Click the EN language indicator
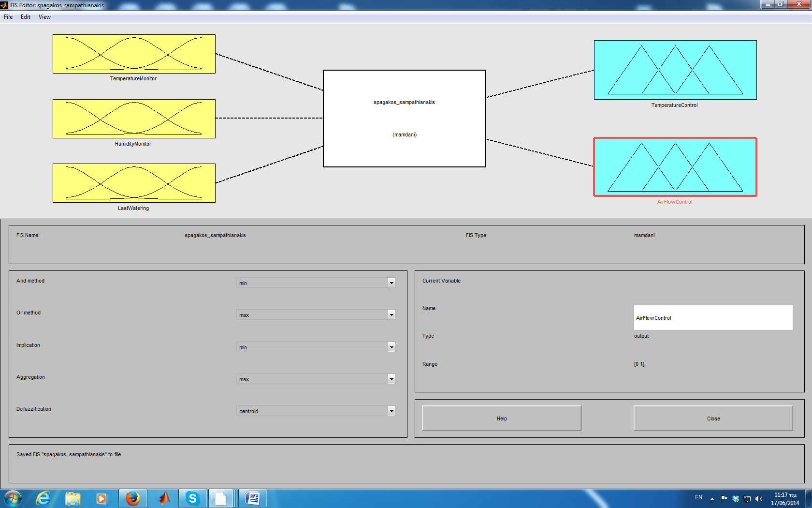The height and width of the screenshot is (508, 812). (698, 497)
